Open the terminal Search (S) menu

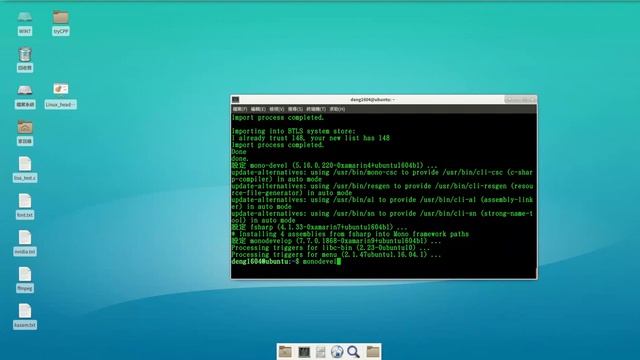click(x=295, y=109)
